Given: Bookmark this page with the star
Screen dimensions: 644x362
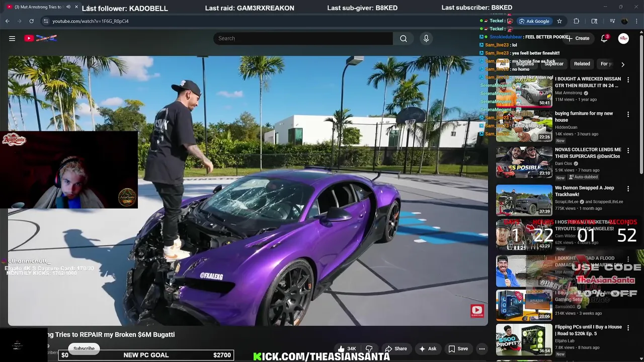Looking at the screenshot, I should [x=559, y=21].
